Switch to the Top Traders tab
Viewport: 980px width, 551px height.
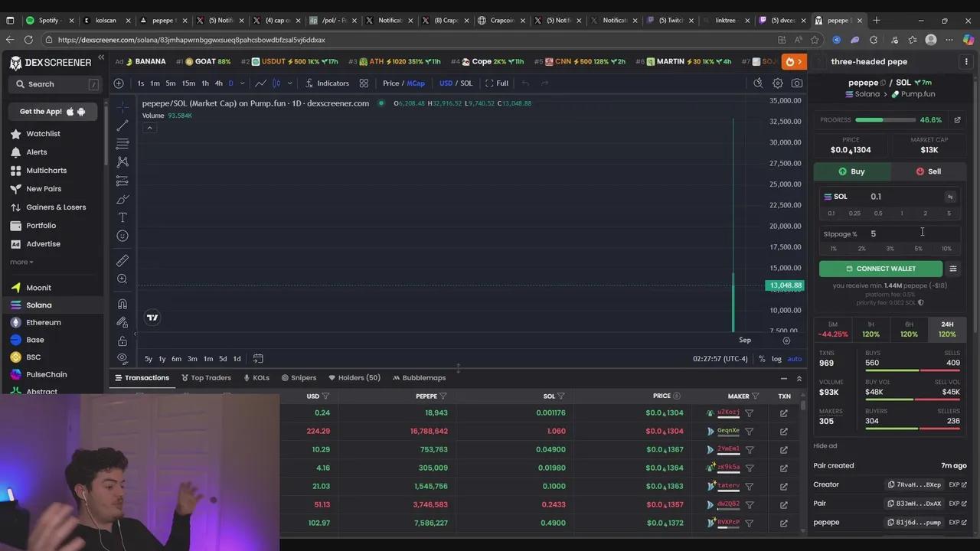(205, 378)
